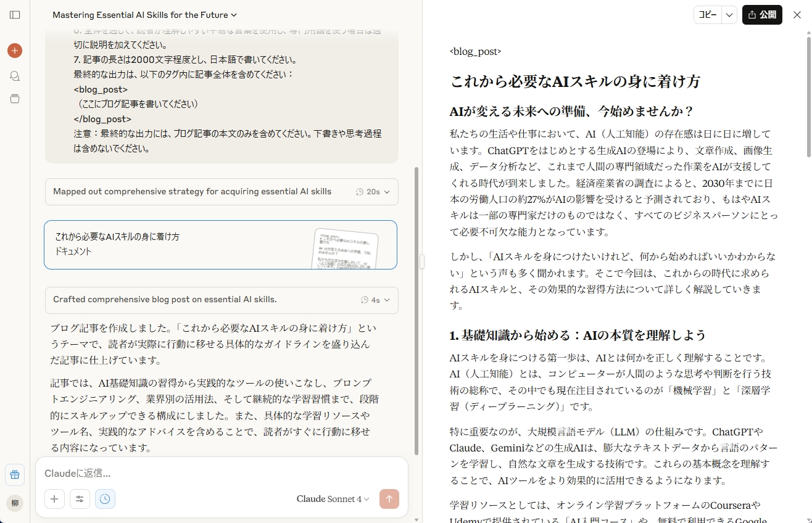Click the gift icon near bottom sidebar

(15, 475)
